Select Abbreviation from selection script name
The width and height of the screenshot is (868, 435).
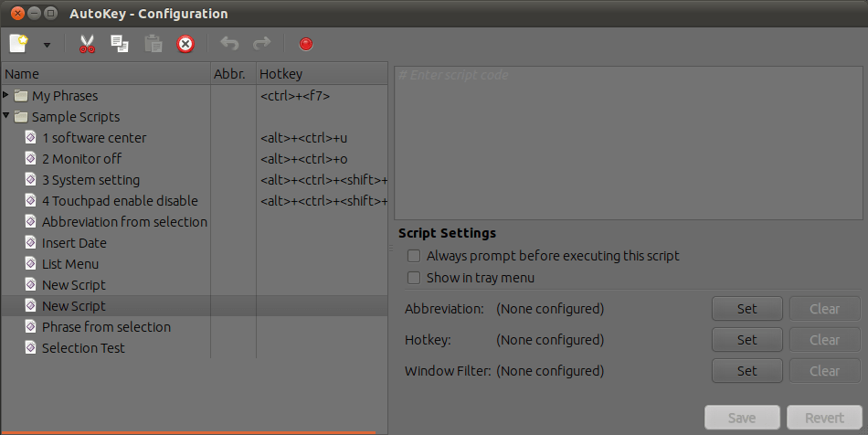(x=124, y=222)
